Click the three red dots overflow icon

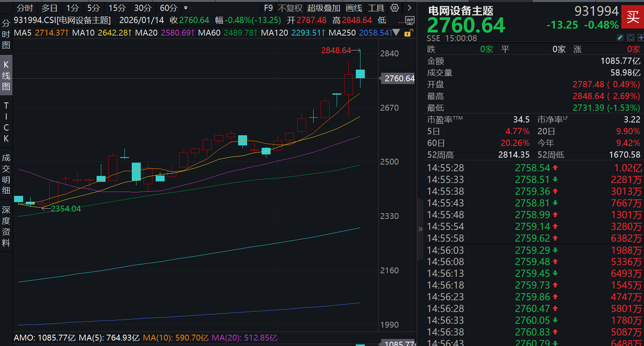[x=401, y=22]
